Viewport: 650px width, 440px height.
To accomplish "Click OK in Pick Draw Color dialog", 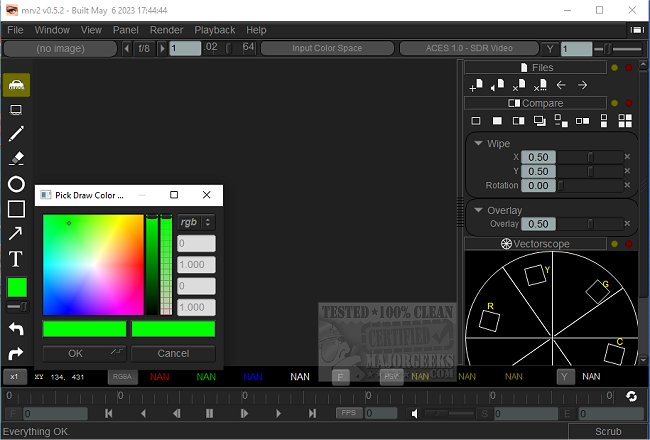I will [x=85, y=353].
